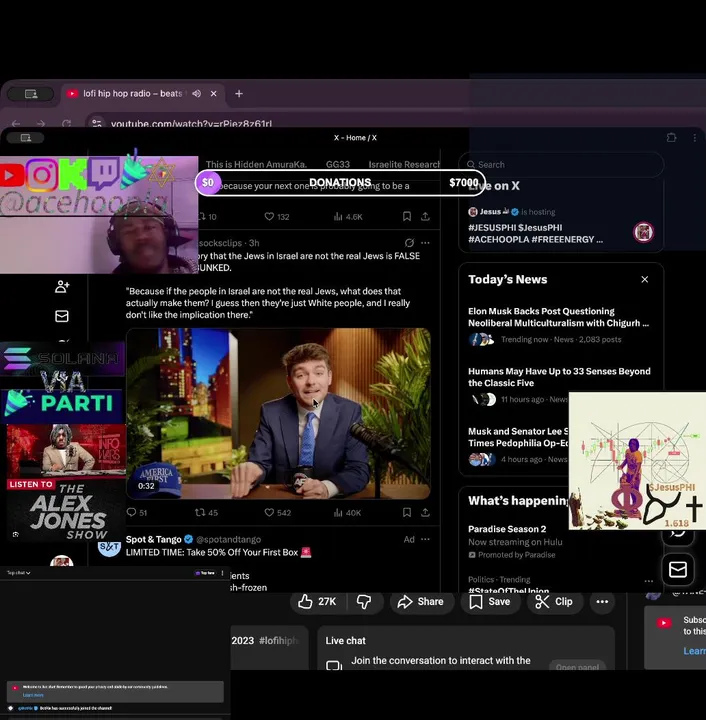This screenshot has width=706, height=720.
Task: Open the X sidebar add-person icon
Action: (62, 287)
